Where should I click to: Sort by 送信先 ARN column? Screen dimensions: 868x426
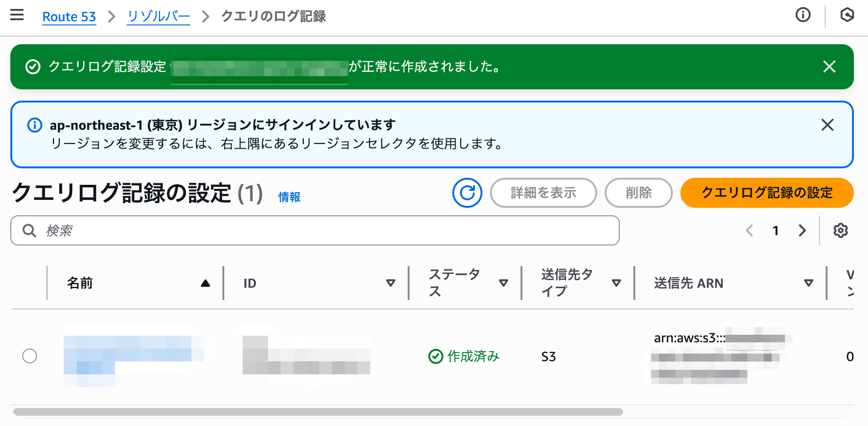click(x=808, y=283)
